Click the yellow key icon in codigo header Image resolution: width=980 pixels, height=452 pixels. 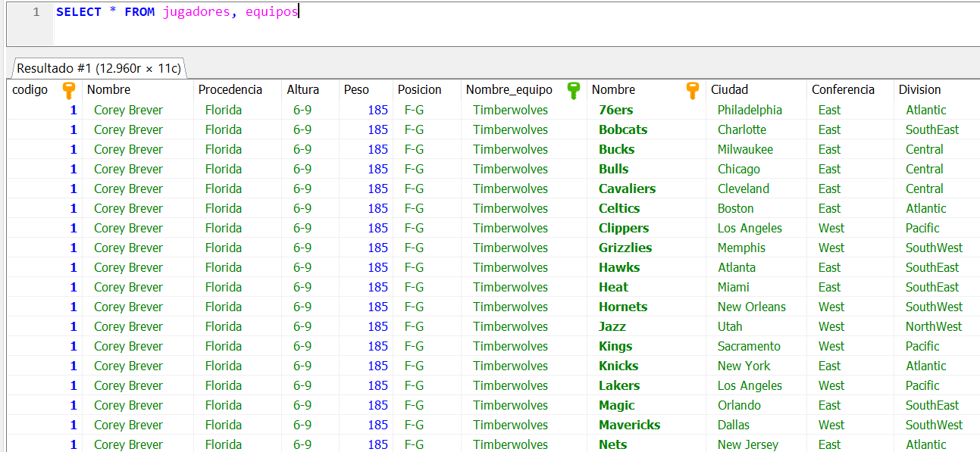click(x=69, y=90)
